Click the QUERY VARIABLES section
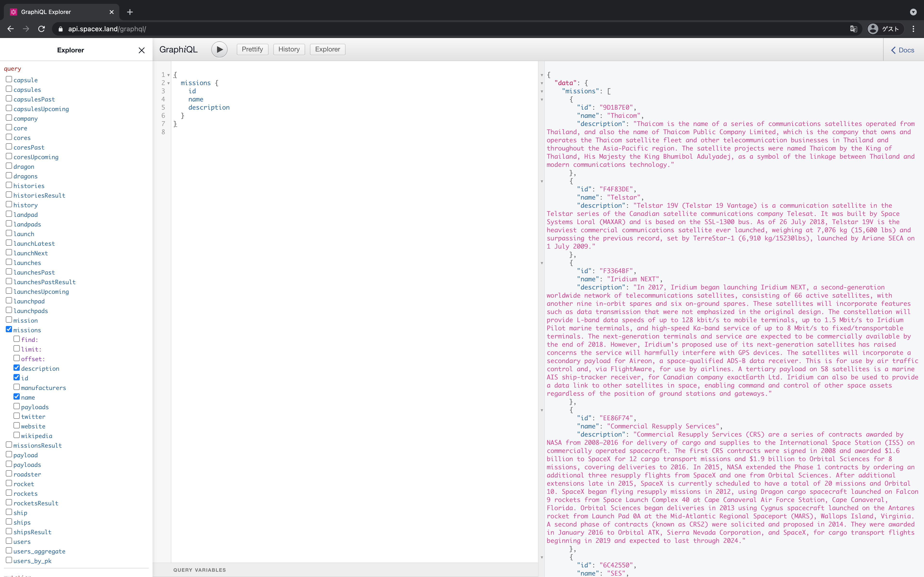924x577 pixels. (x=200, y=569)
